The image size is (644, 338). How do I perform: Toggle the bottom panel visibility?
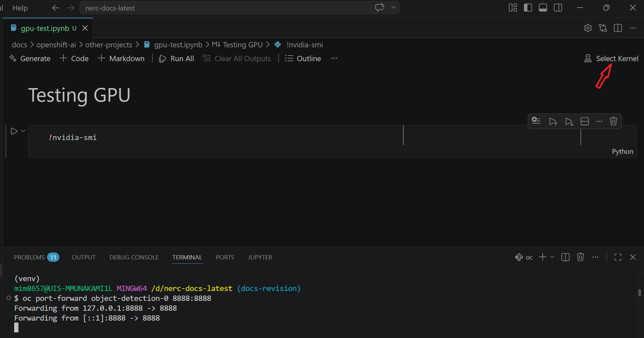pyautogui.click(x=543, y=8)
